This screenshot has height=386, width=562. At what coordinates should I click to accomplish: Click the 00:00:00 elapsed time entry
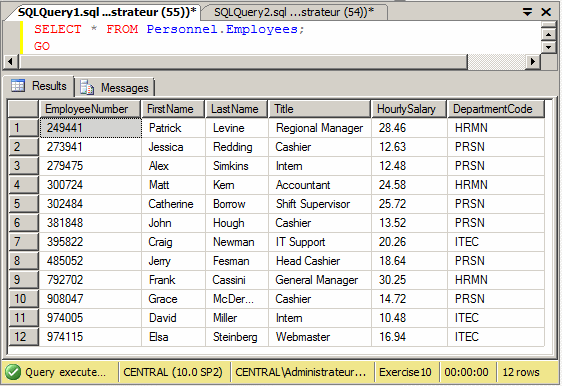466,372
